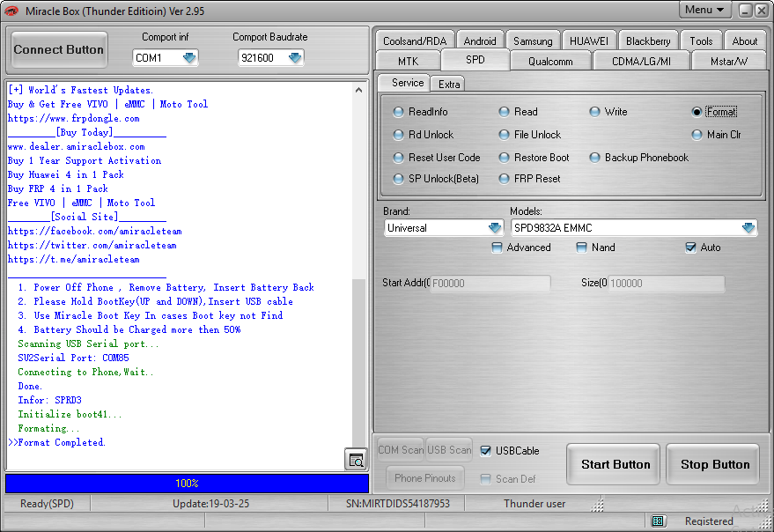This screenshot has width=774, height=532.
Task: Click the status bar keyboard icon
Action: click(x=657, y=521)
